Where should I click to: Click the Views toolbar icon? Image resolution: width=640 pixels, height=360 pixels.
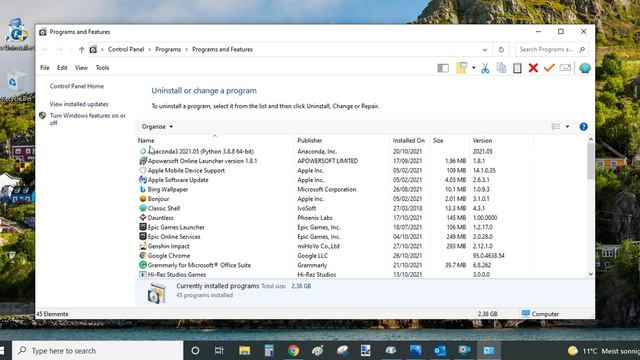[x=462, y=68]
